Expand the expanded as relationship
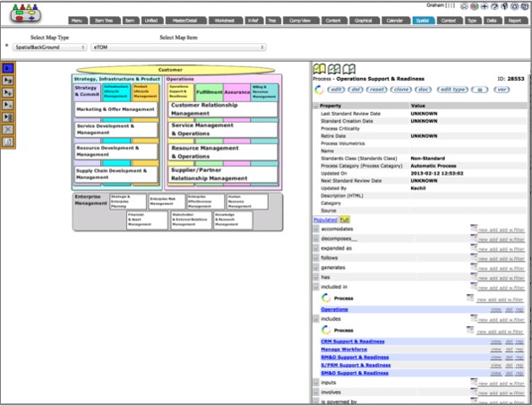This screenshot has height=406, width=532. [316, 248]
